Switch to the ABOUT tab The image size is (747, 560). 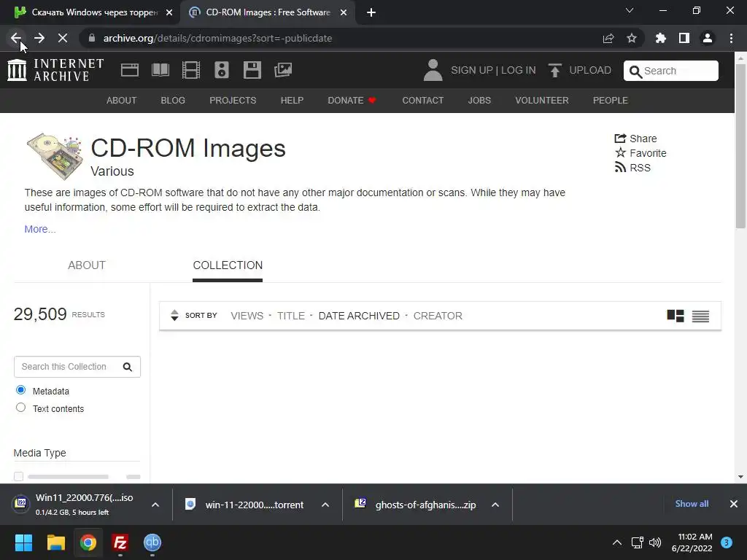tap(87, 265)
